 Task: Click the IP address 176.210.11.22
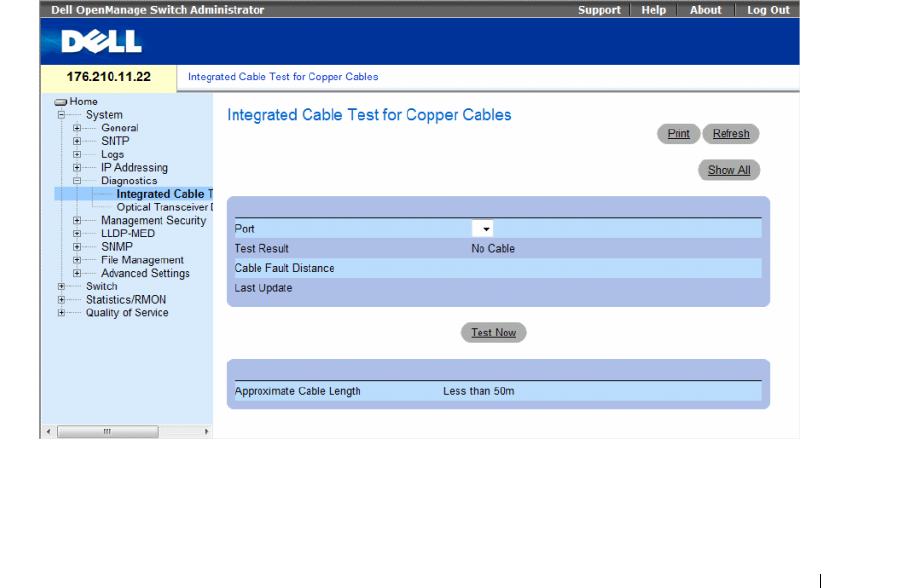click(108, 77)
